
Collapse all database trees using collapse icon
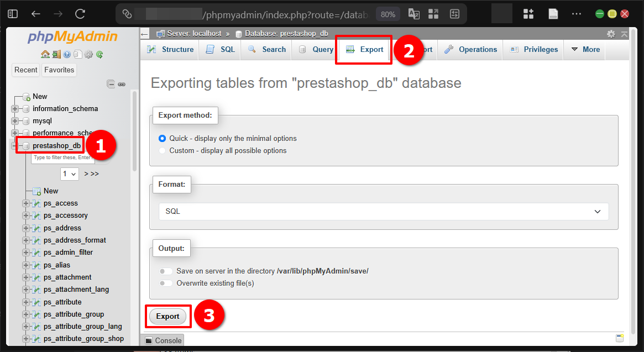tap(111, 84)
